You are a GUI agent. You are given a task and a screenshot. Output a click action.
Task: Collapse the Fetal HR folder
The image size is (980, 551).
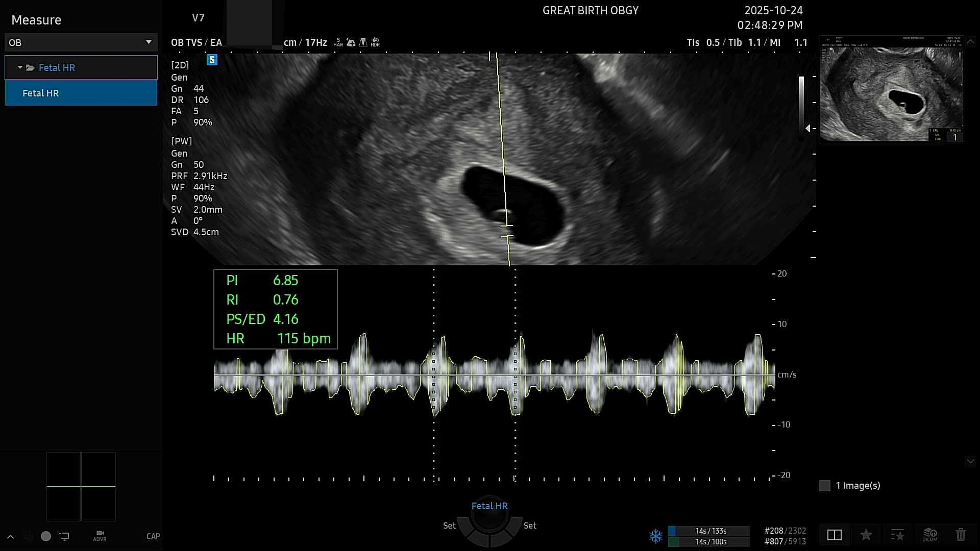(20, 67)
